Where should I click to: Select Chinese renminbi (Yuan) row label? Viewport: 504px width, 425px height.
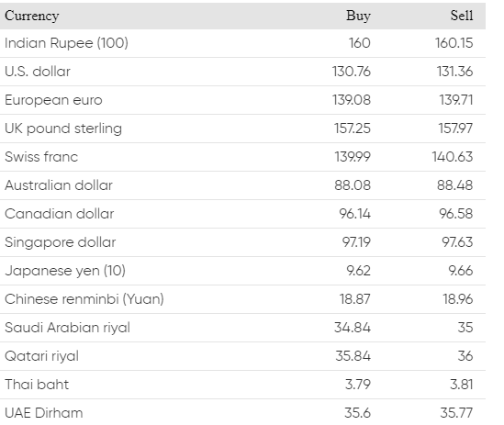pos(84,299)
